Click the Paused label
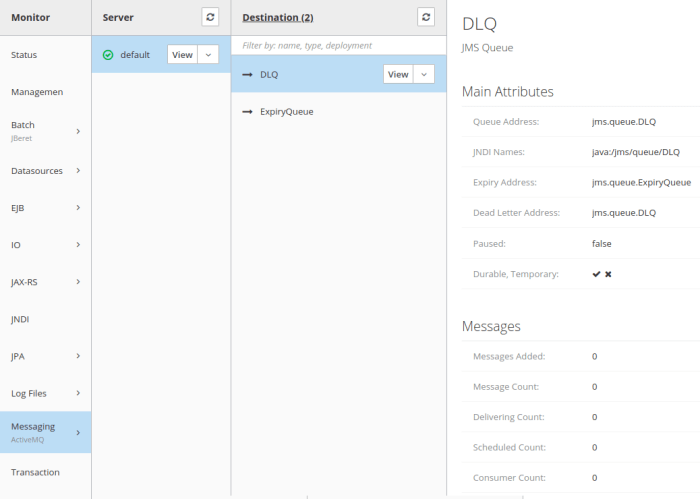The image size is (700, 499). 489,244
